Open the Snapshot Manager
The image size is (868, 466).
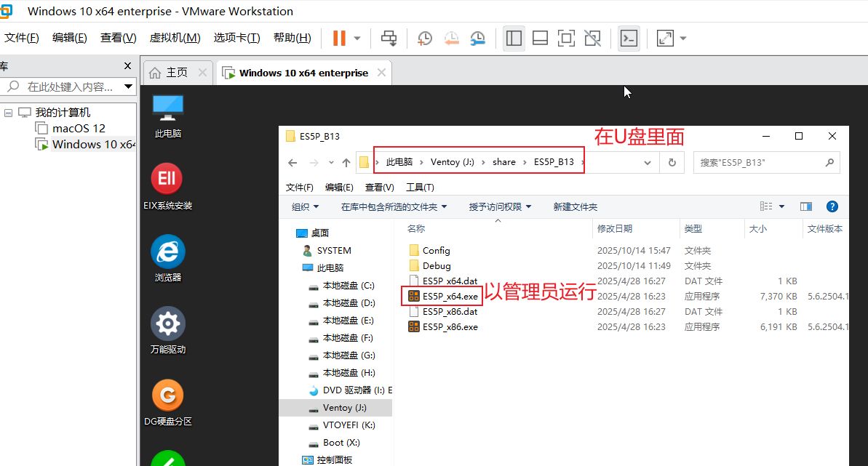pos(477,38)
